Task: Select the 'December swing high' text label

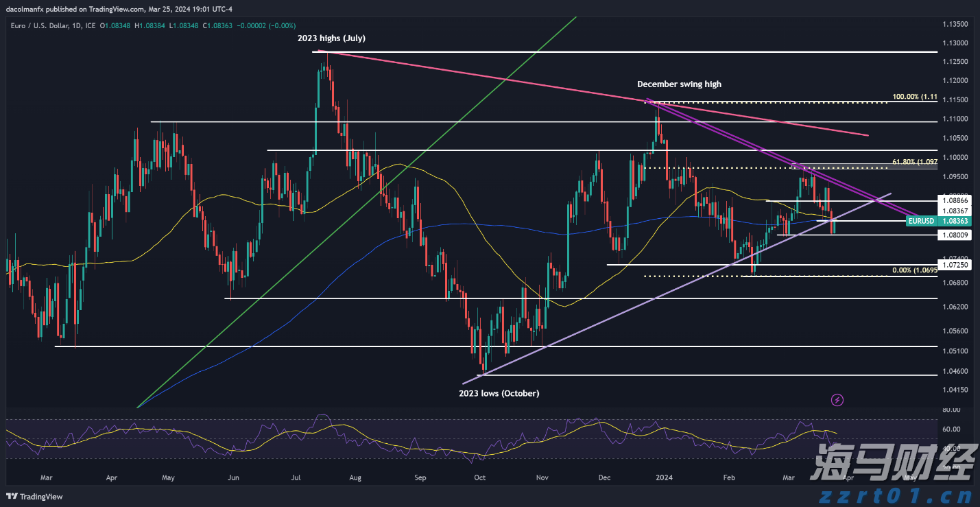Action: coord(679,84)
